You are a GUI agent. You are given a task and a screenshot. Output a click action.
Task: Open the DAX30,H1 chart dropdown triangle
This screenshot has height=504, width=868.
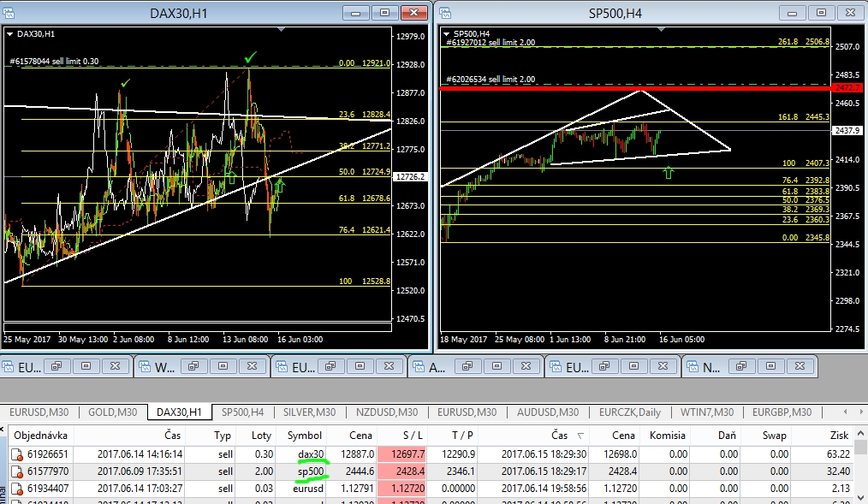[x=10, y=33]
